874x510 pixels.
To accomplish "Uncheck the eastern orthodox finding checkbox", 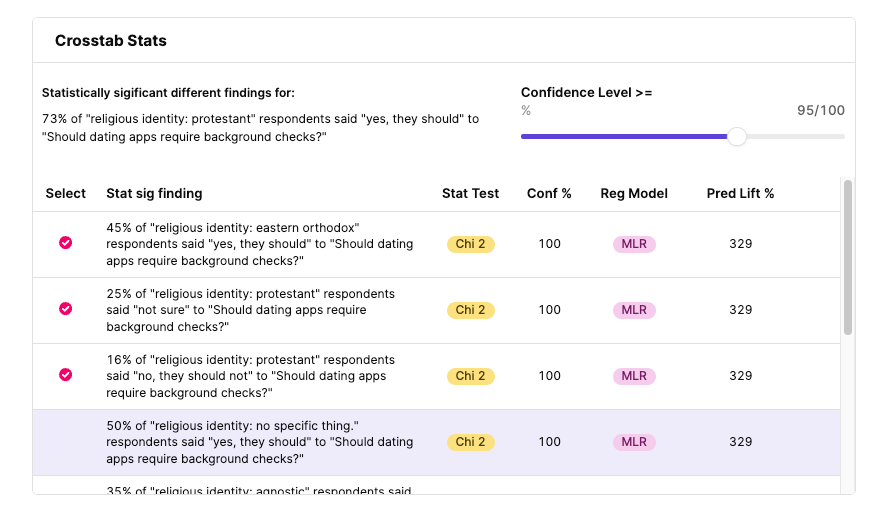I will pos(66,243).
